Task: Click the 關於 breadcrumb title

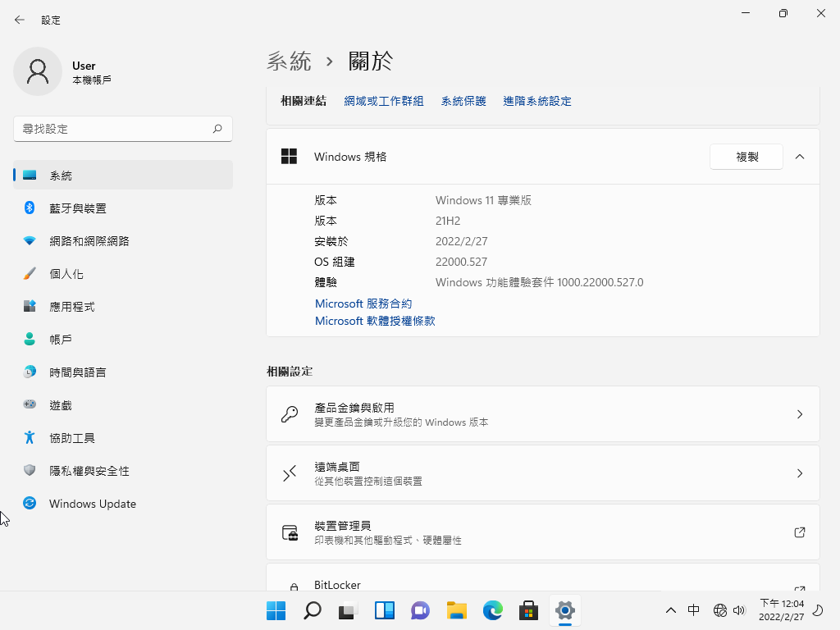Action: pos(371,61)
